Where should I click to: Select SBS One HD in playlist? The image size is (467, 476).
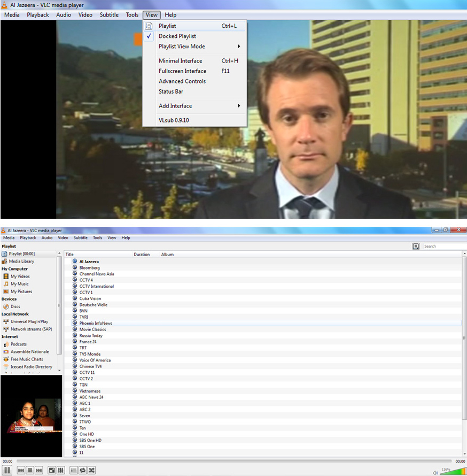[90, 440]
